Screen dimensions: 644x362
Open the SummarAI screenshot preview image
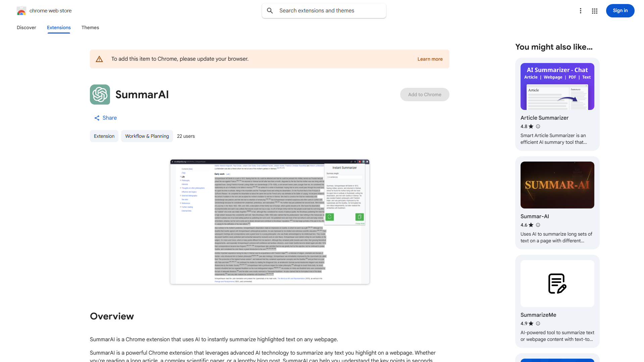coord(270,222)
